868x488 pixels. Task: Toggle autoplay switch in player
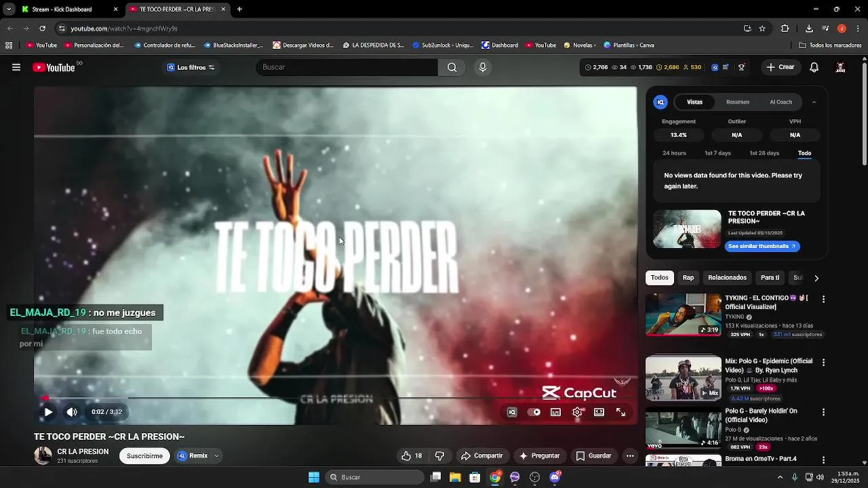[534, 412]
